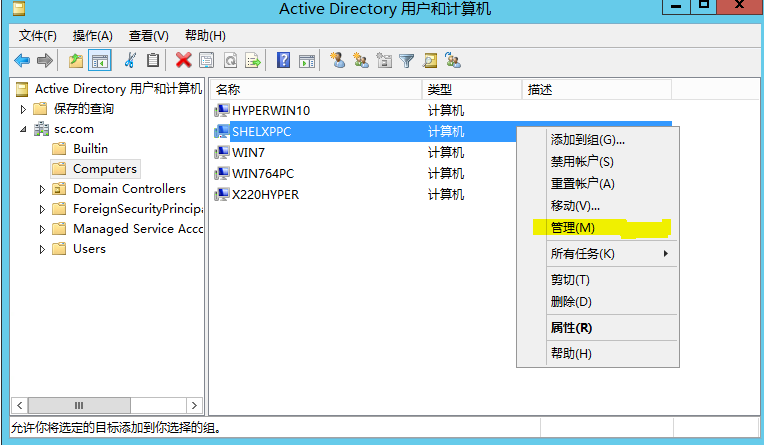Collapse the sc.com tree node
Viewport: 764px width, 445px height.
(x=23, y=129)
